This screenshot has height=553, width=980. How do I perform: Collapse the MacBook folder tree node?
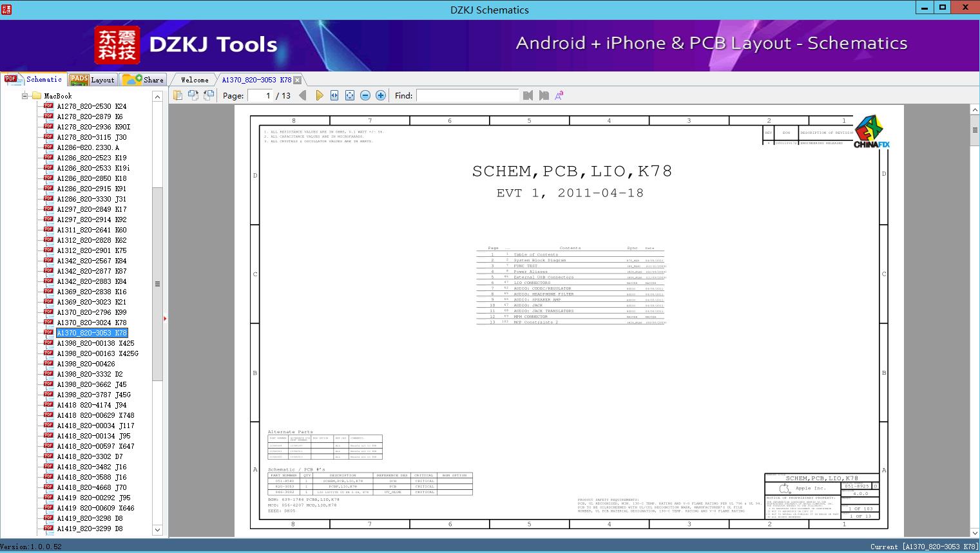tap(25, 96)
